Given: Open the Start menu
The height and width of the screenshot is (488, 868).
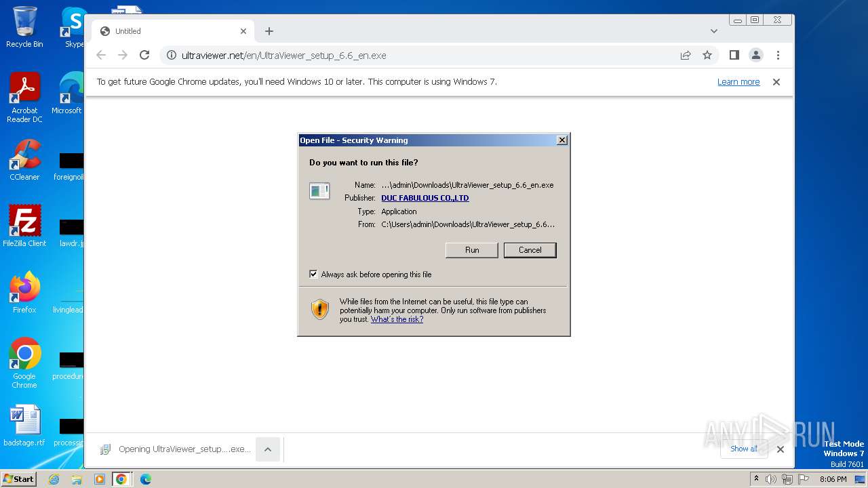Looking at the screenshot, I should click(x=19, y=479).
